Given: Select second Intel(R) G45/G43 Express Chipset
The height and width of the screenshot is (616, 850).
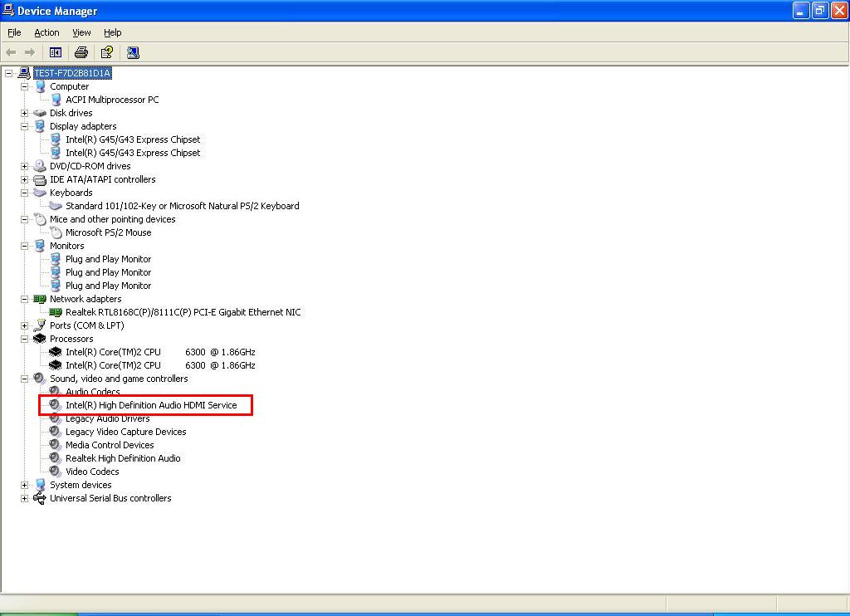Looking at the screenshot, I should (x=133, y=153).
